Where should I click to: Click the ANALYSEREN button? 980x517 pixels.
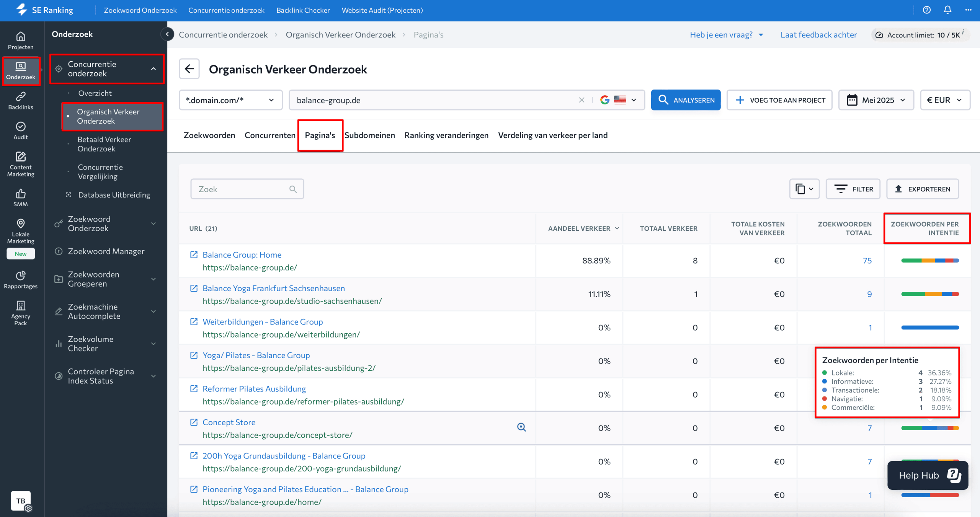[686, 100]
